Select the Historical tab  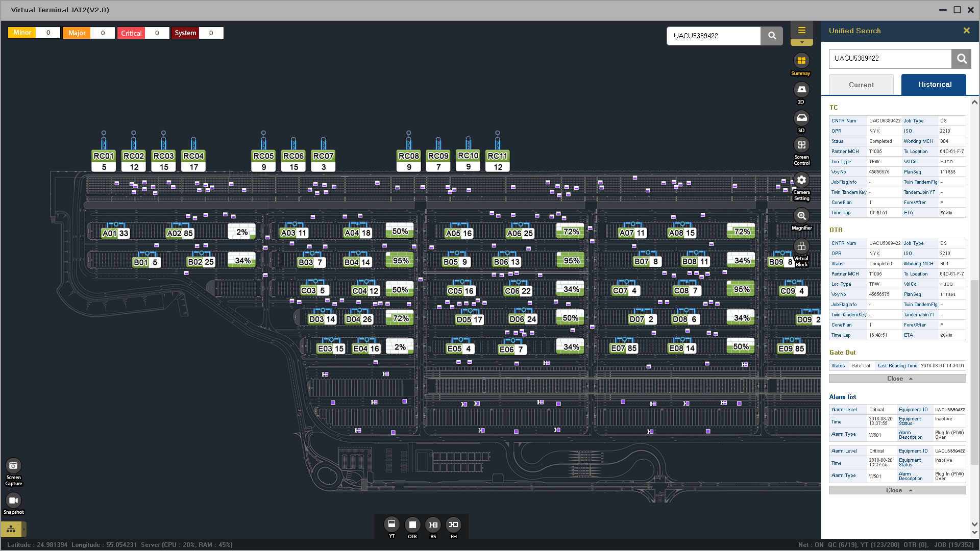coord(934,85)
